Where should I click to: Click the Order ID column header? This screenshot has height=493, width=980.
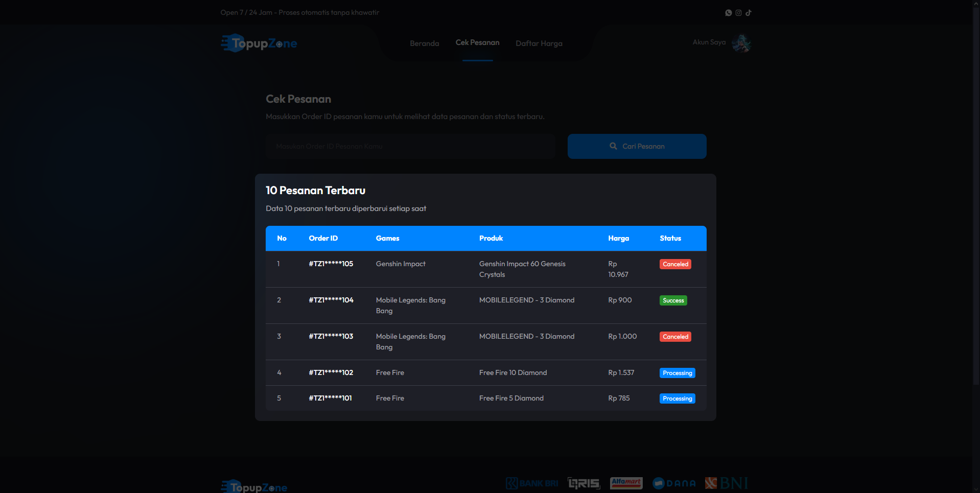click(x=323, y=239)
